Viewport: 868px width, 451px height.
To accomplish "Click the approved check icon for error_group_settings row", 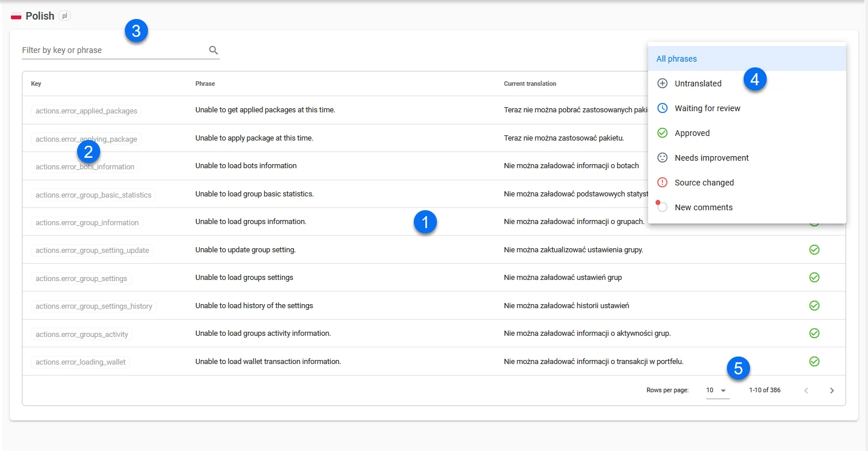I will [x=814, y=278].
